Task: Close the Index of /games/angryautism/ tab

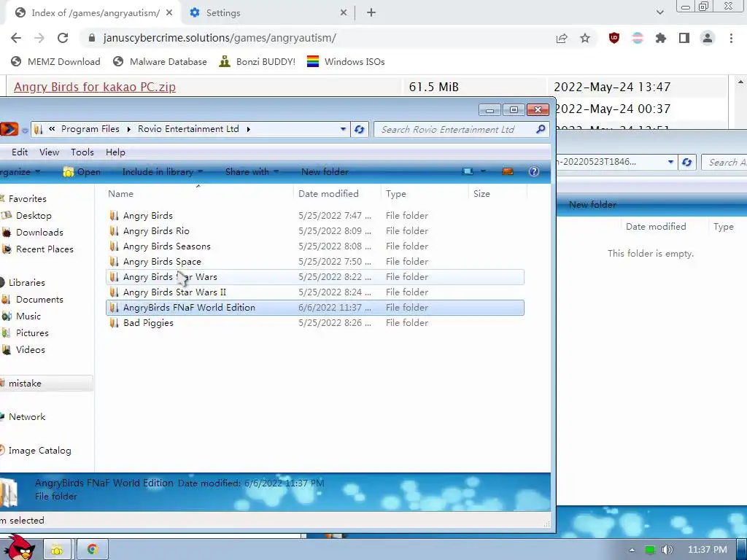Action: pyautogui.click(x=169, y=13)
